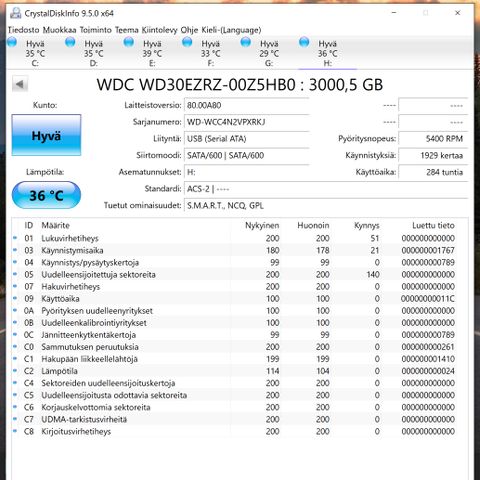
Task: Click status dot for 01 Lukuvirhetiheys
Action: click(15, 238)
